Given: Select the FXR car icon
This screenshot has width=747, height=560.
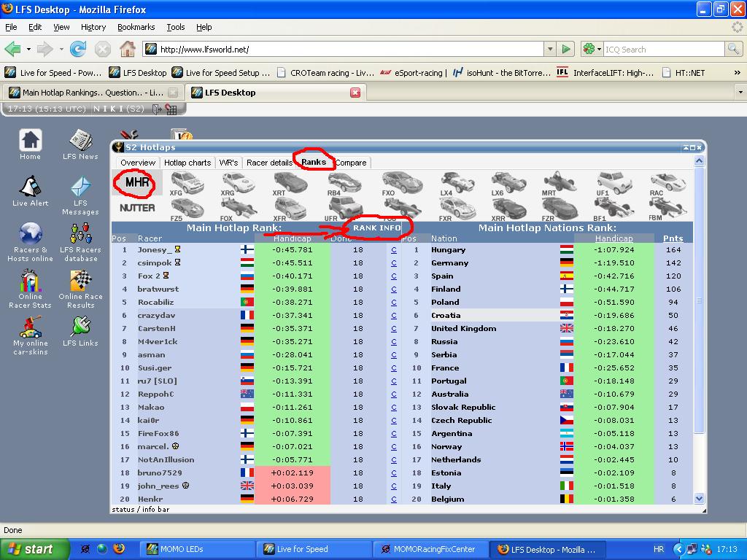Looking at the screenshot, I should pyautogui.click(x=457, y=209).
